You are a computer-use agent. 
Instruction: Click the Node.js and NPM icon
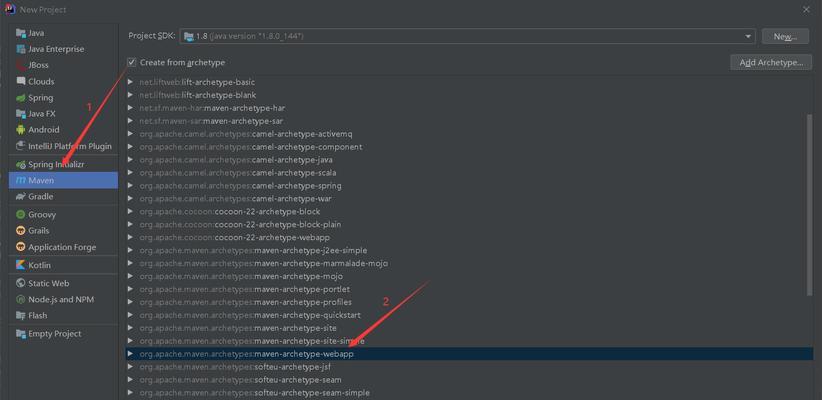(x=21, y=299)
